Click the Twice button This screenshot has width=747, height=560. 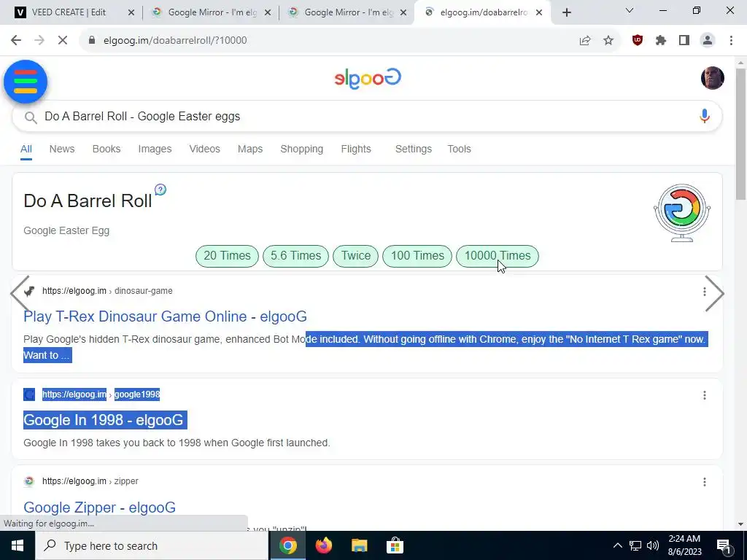click(356, 256)
